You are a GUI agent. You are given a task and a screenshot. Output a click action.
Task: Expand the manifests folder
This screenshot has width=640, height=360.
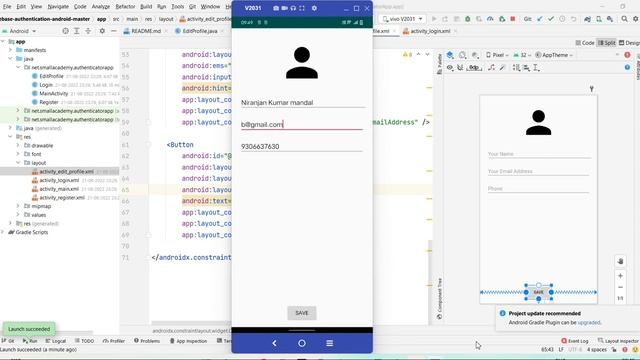pos(10,50)
